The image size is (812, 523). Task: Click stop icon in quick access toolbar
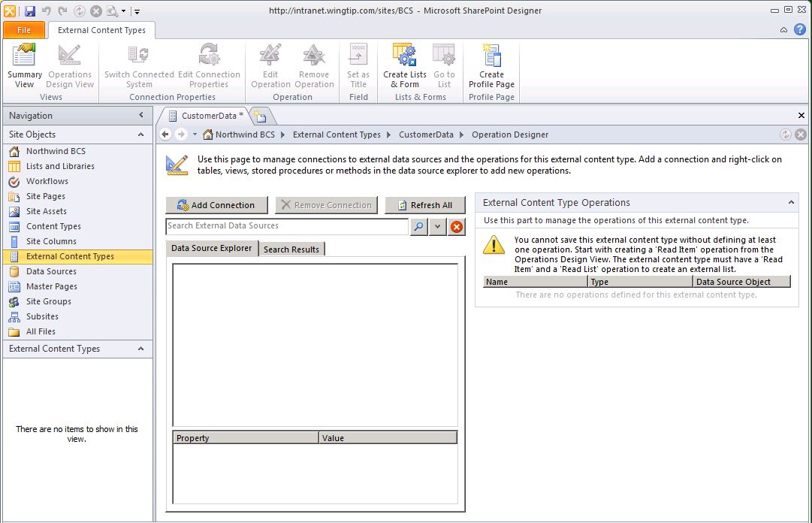96,11
